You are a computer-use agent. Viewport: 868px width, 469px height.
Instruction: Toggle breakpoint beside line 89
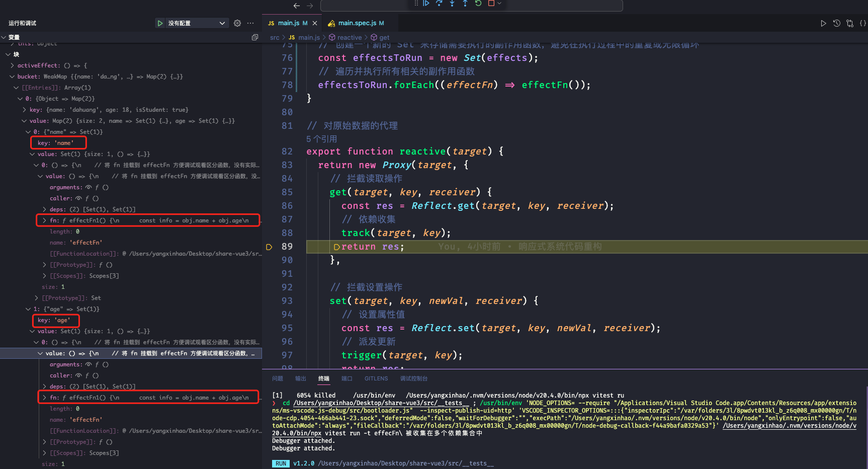269,247
